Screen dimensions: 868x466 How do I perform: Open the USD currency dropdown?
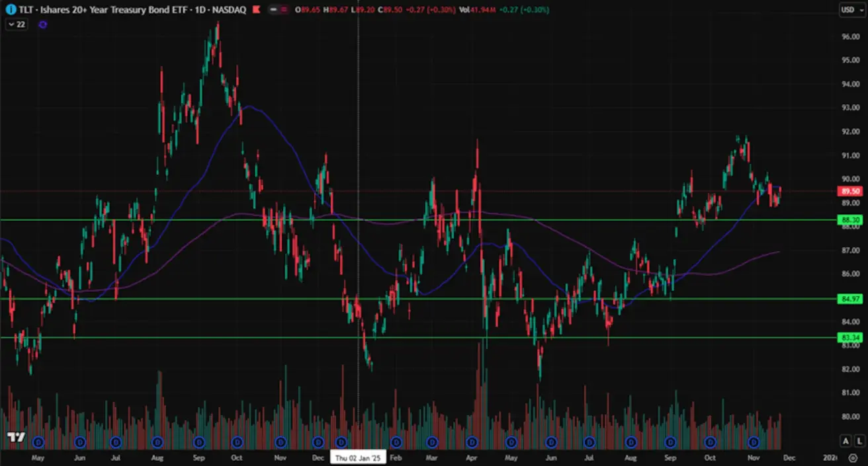click(x=849, y=10)
